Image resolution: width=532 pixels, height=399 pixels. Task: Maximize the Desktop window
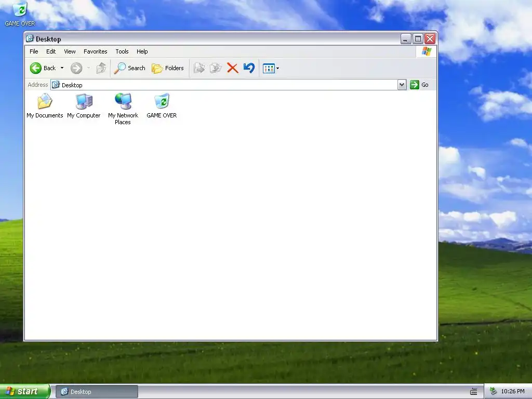coord(418,39)
